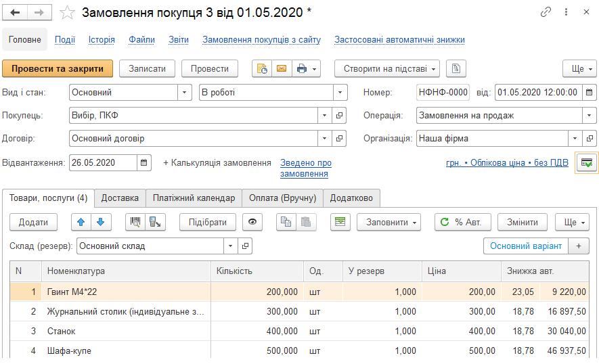This screenshot has width=599, height=364.
Task: Open the Історія link
Action: (x=102, y=40)
